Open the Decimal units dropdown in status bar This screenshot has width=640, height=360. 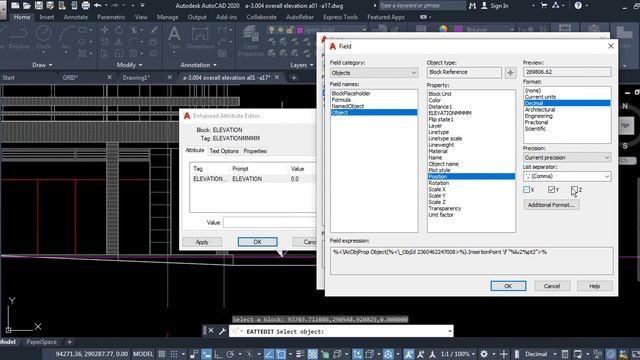tap(539, 354)
